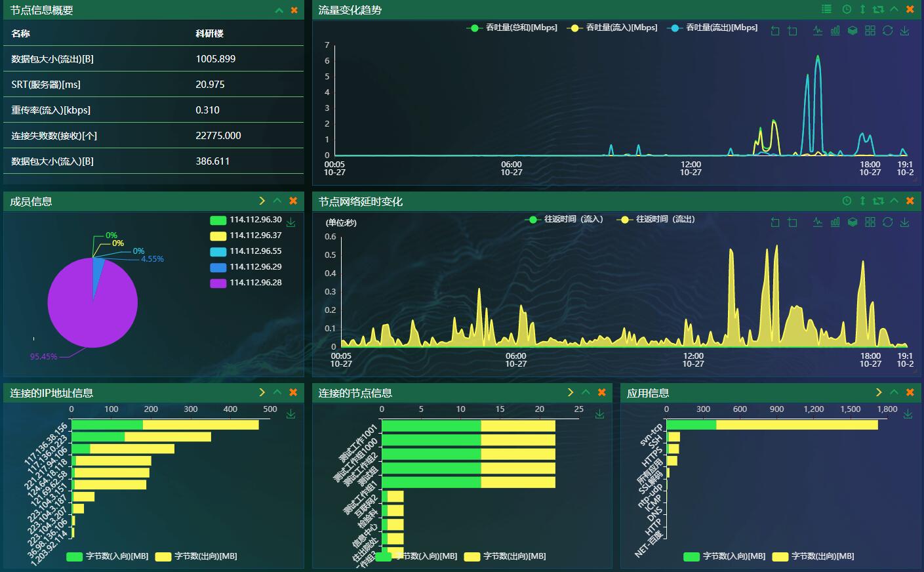Toggle 吞吐量(总和)[Mbps] legend series
The height and width of the screenshot is (572, 924).
512,28
